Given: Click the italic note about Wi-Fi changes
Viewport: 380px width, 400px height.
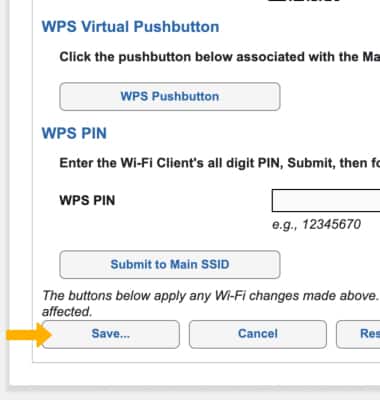Looking at the screenshot, I should (x=211, y=296).
